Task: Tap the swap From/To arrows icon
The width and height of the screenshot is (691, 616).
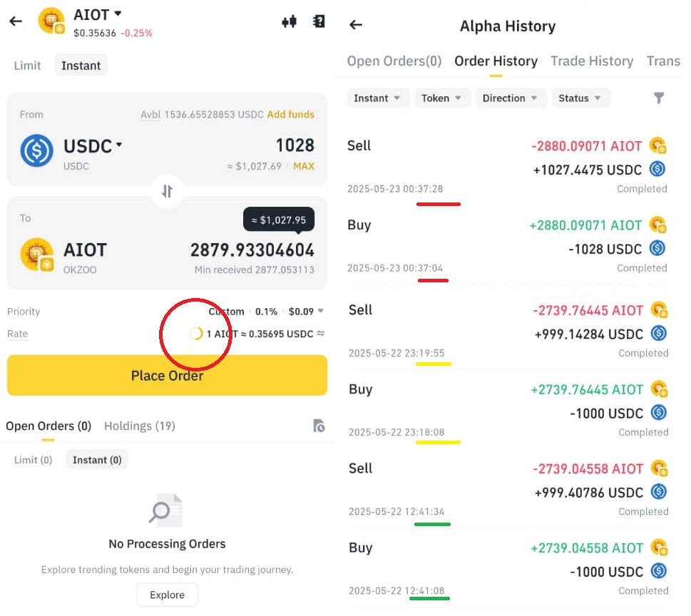Action: (x=167, y=191)
